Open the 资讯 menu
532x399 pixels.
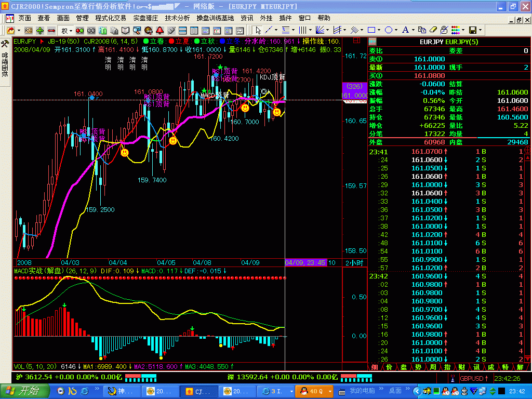coord(247,18)
